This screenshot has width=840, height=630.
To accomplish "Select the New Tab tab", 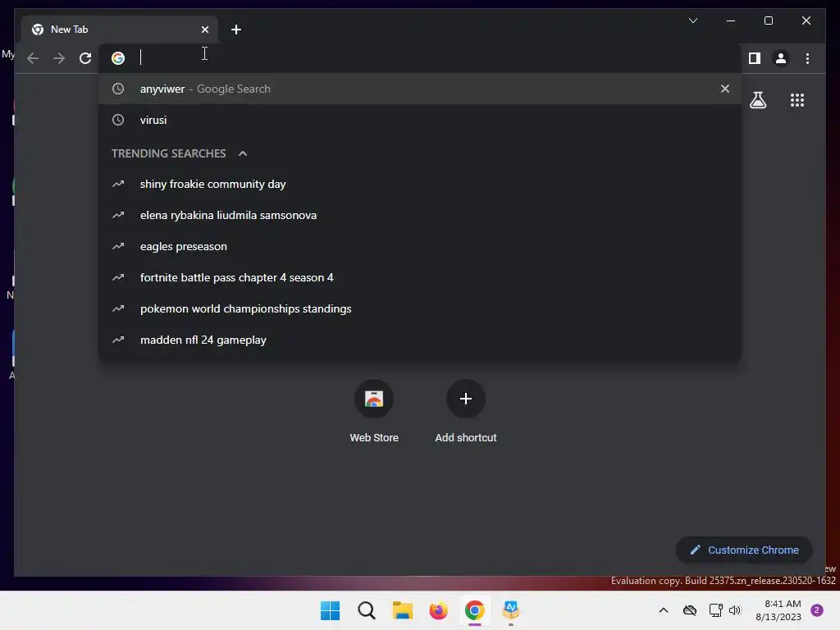I will [x=120, y=30].
